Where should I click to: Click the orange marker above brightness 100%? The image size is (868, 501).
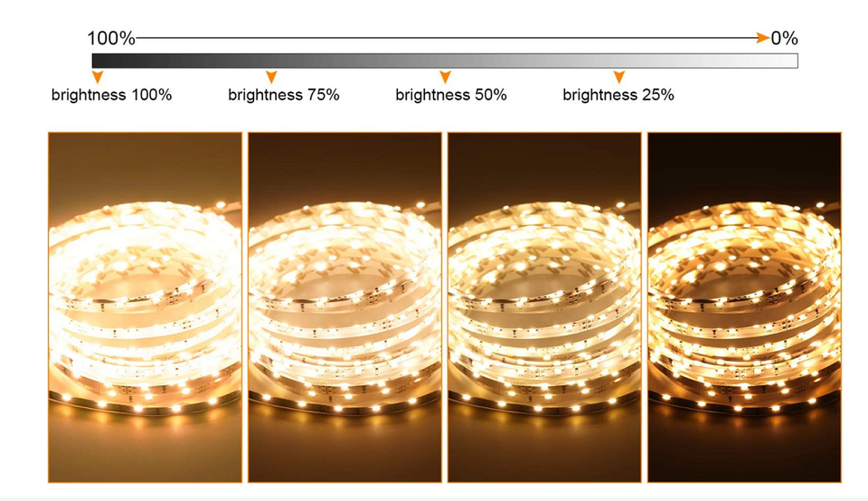click(98, 77)
